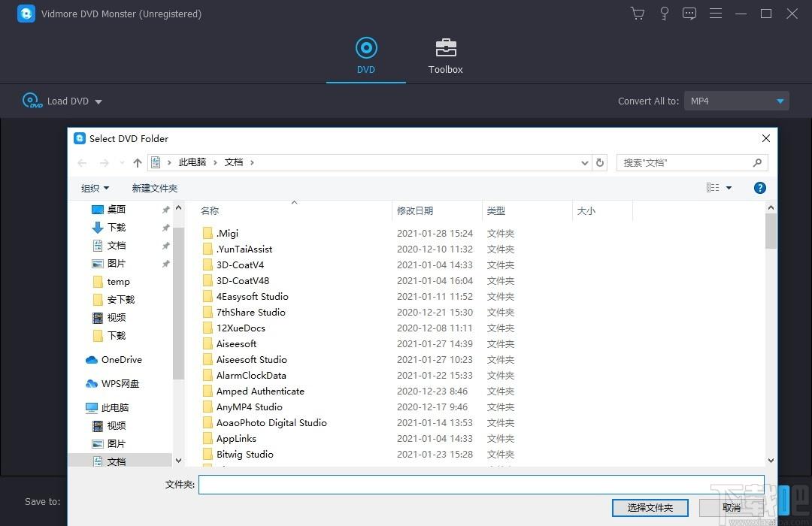Select the Bitwig Studio folder

244,455
